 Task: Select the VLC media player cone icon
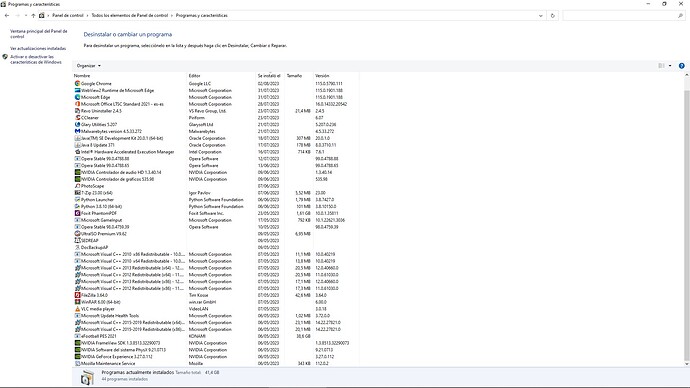pyautogui.click(x=77, y=309)
